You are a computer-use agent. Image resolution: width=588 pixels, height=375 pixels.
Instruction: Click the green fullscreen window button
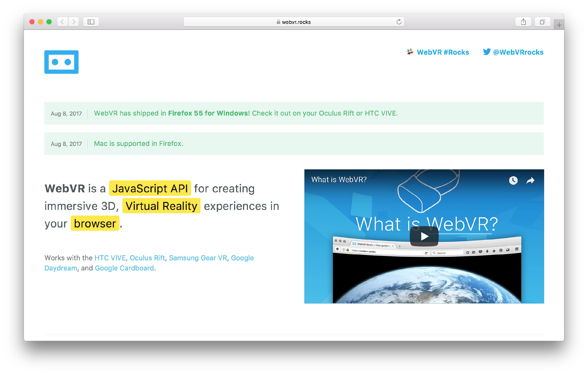click(x=49, y=22)
